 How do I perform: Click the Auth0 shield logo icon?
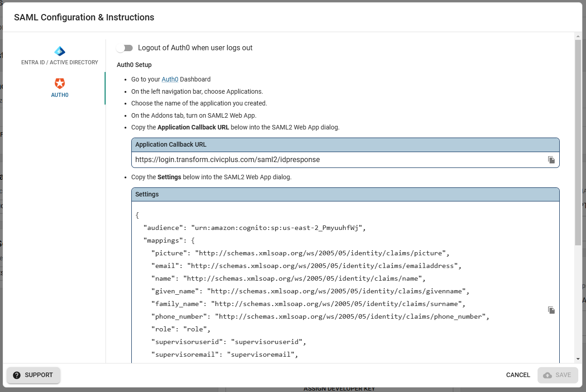coord(60,83)
